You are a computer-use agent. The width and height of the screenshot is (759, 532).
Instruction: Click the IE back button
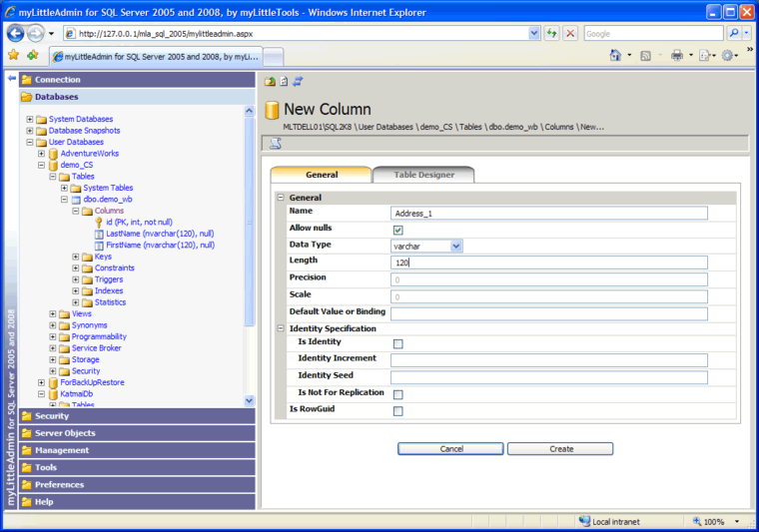coord(16,33)
